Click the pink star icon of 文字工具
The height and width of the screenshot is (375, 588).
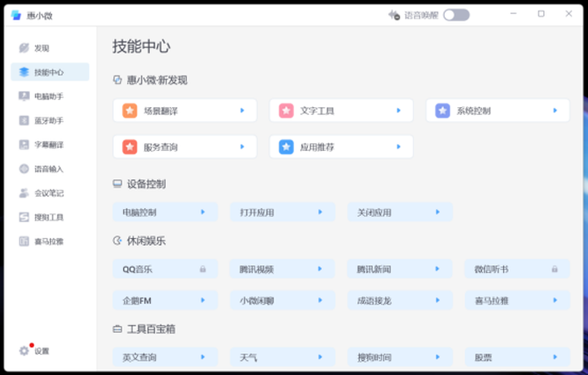[286, 111]
